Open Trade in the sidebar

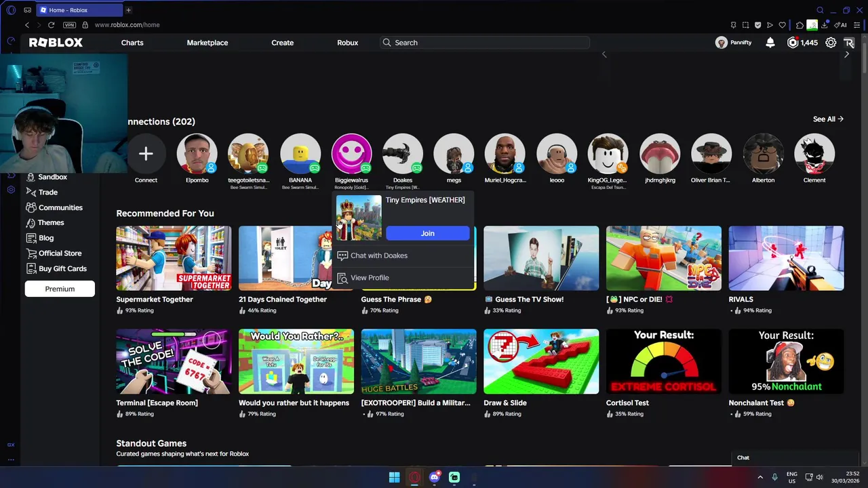(42, 192)
